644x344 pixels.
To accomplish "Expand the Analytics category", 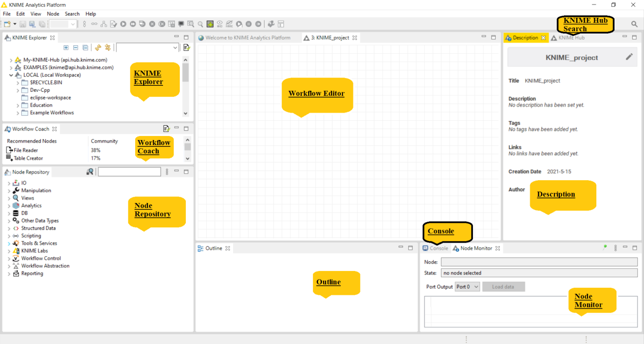I will tap(9, 206).
